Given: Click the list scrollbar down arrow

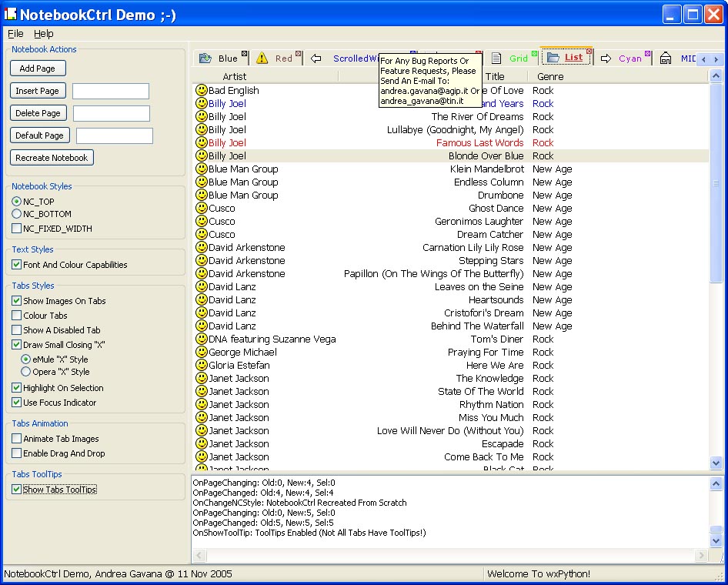Looking at the screenshot, I should [x=716, y=463].
